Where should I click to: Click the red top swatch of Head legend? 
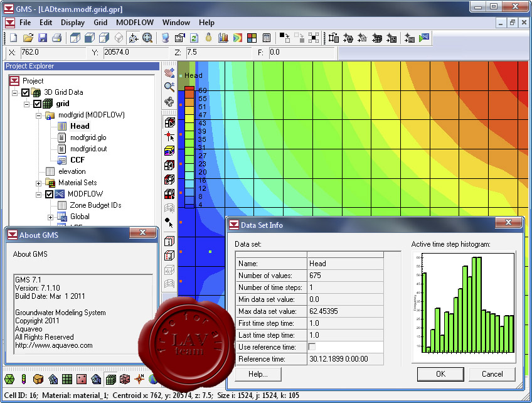pos(189,88)
